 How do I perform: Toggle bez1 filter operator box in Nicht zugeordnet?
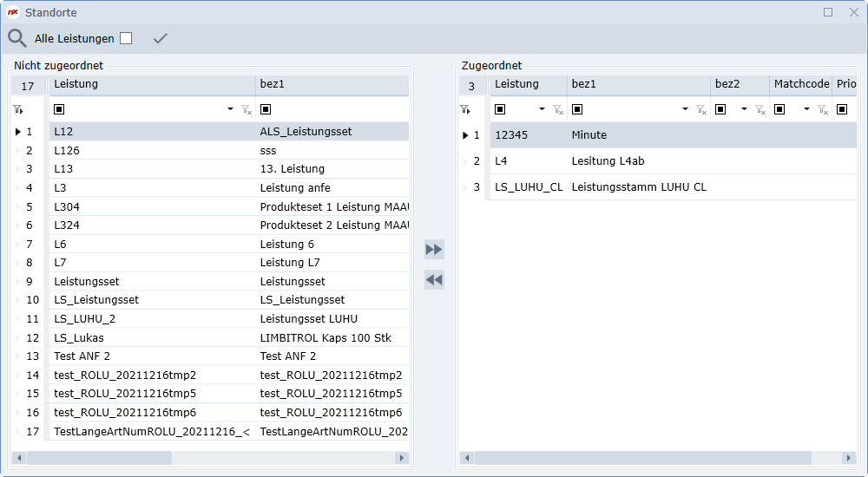266,110
